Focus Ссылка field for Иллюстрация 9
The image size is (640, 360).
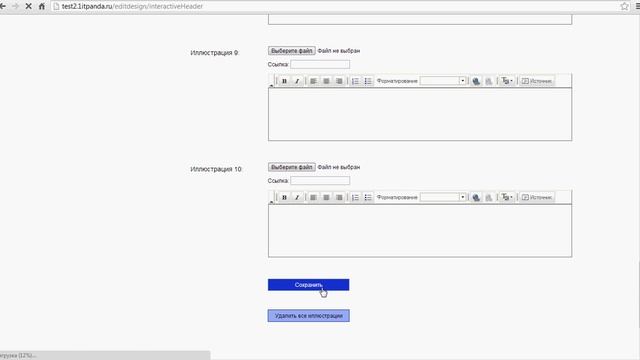pyautogui.click(x=320, y=64)
